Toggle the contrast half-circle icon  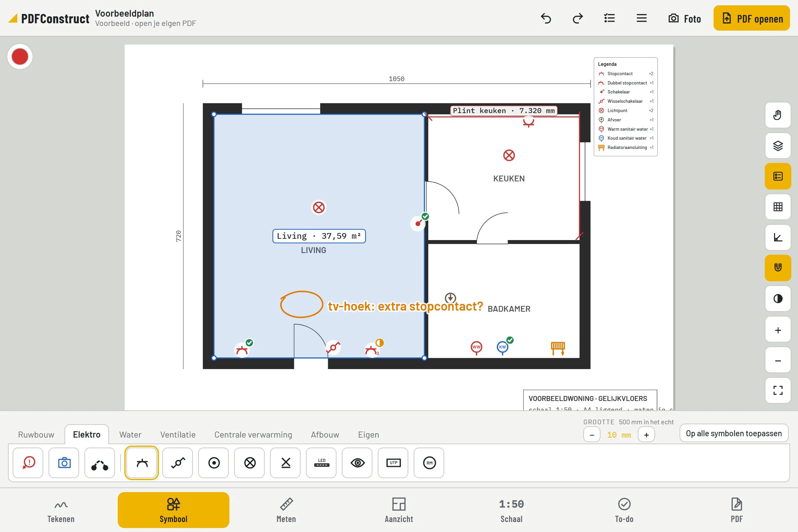click(778, 299)
